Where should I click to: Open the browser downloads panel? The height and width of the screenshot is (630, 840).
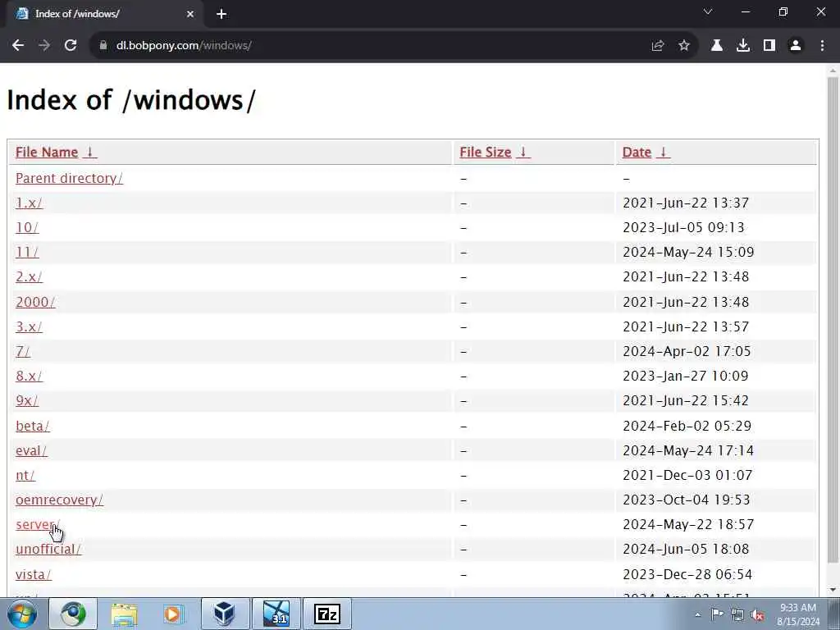point(743,46)
